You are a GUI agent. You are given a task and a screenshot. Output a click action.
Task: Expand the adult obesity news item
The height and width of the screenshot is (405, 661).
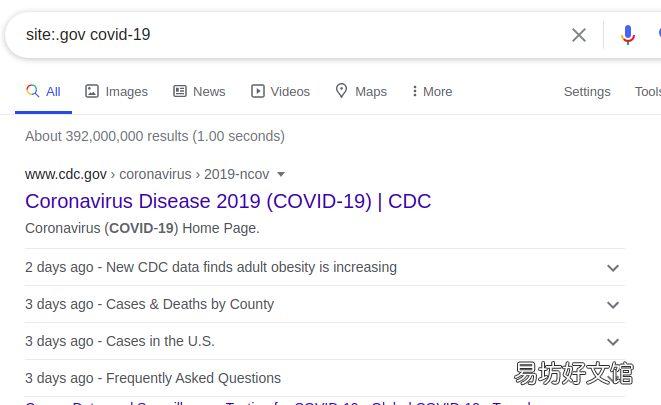[x=613, y=268]
